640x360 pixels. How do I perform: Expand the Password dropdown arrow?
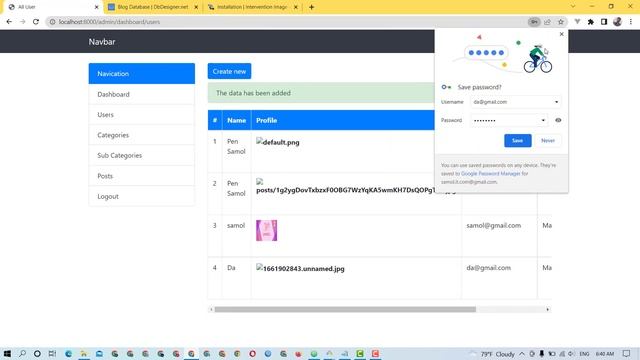point(543,120)
